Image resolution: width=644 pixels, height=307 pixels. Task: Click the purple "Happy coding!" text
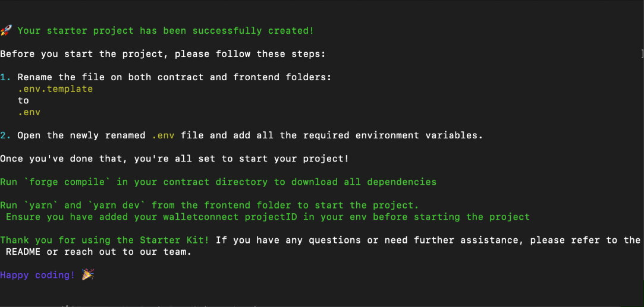pos(37,275)
